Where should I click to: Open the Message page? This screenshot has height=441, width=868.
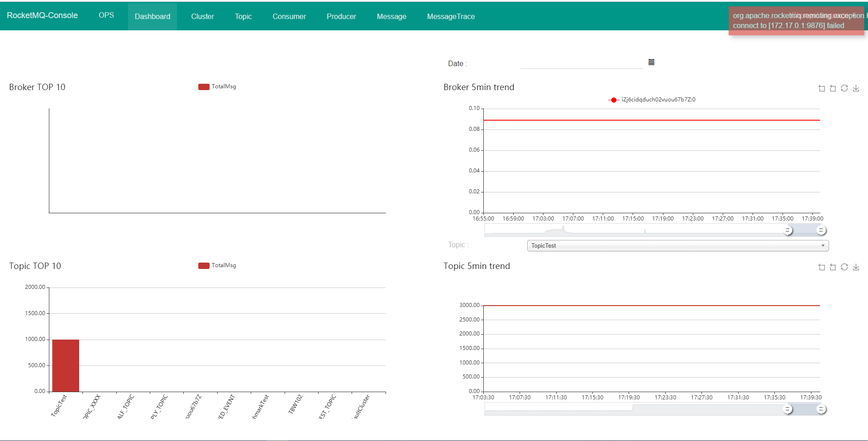391,16
